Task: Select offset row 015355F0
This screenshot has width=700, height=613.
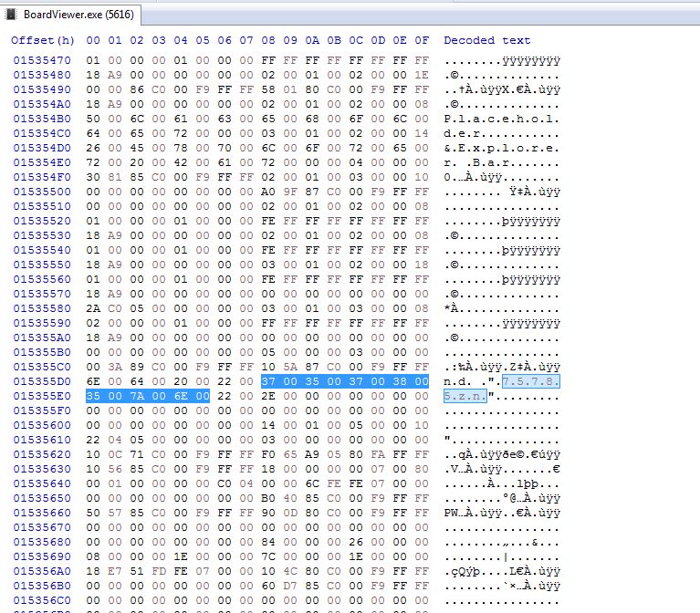Action: tap(42, 410)
